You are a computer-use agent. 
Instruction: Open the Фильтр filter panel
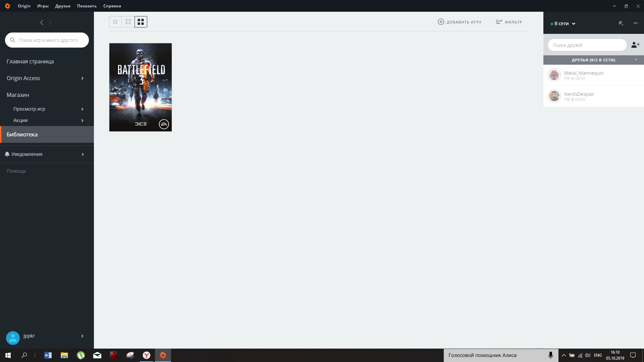[x=509, y=22]
